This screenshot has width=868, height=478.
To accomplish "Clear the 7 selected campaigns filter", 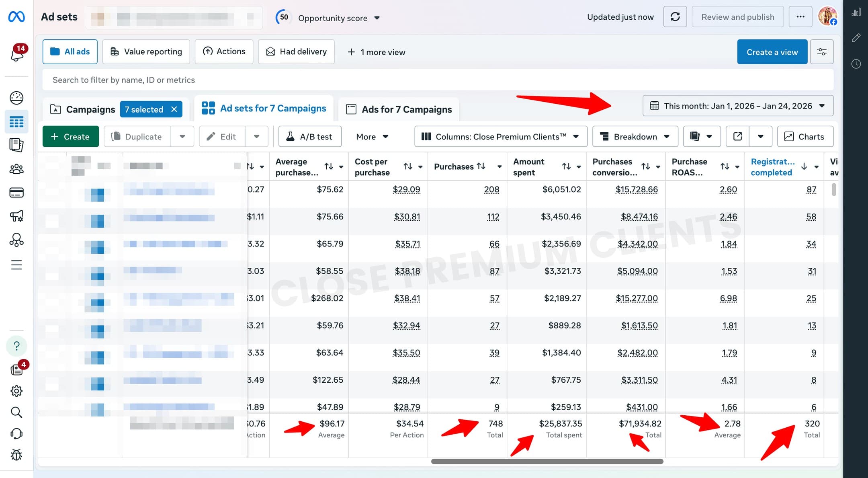I will tap(174, 109).
